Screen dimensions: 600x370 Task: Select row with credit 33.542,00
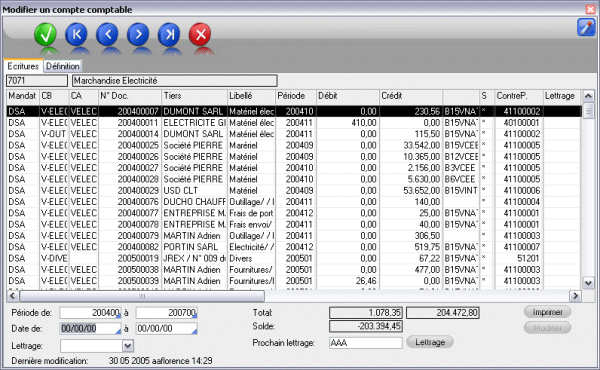(293, 145)
